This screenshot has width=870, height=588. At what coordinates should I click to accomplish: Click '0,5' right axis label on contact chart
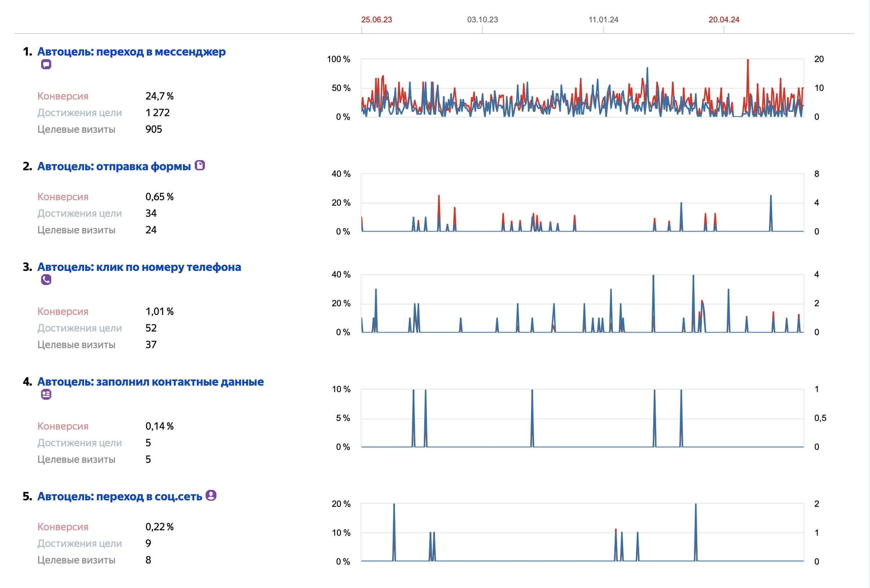[820, 418]
